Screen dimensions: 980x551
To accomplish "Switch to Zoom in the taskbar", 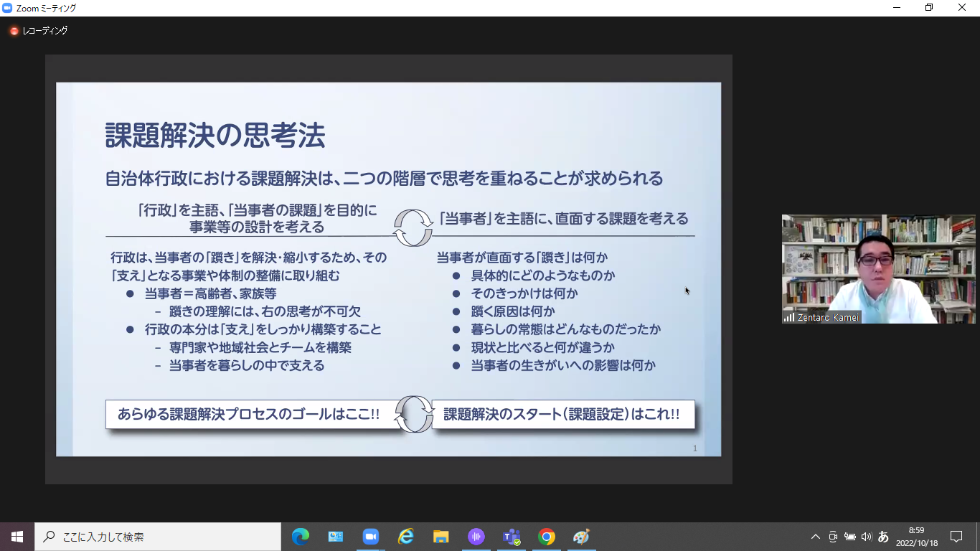I will pyautogui.click(x=370, y=537).
